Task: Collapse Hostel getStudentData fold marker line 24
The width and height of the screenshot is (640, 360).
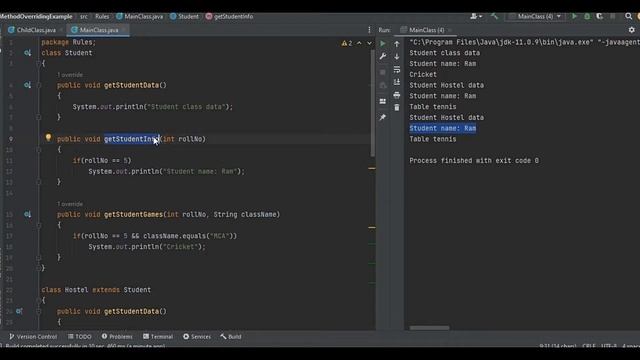Action: (39, 311)
